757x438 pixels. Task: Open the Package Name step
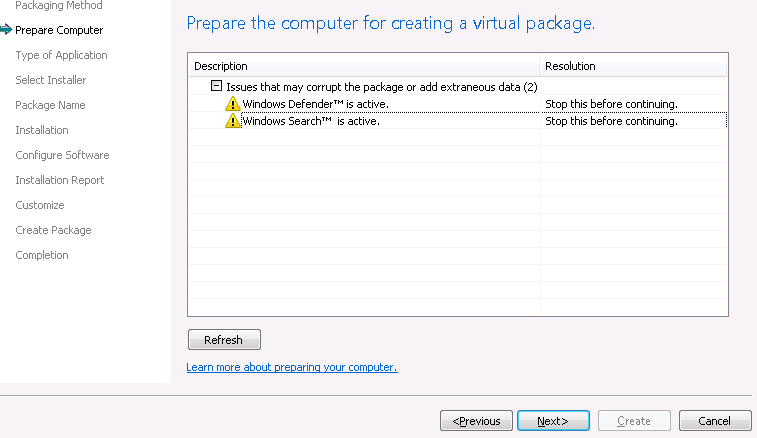point(50,105)
